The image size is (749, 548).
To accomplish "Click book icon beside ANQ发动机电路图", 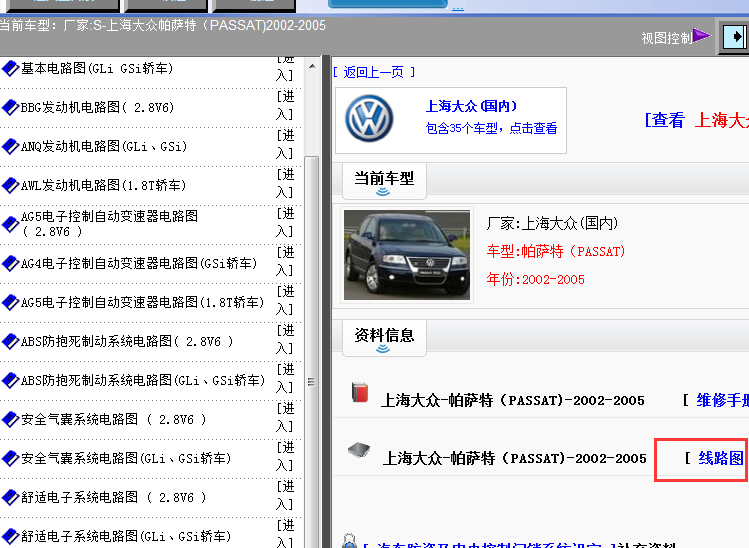I will point(10,147).
